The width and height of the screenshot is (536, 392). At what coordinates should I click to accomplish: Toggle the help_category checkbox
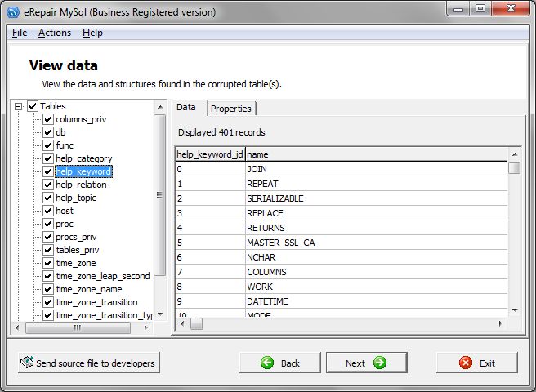tap(48, 158)
